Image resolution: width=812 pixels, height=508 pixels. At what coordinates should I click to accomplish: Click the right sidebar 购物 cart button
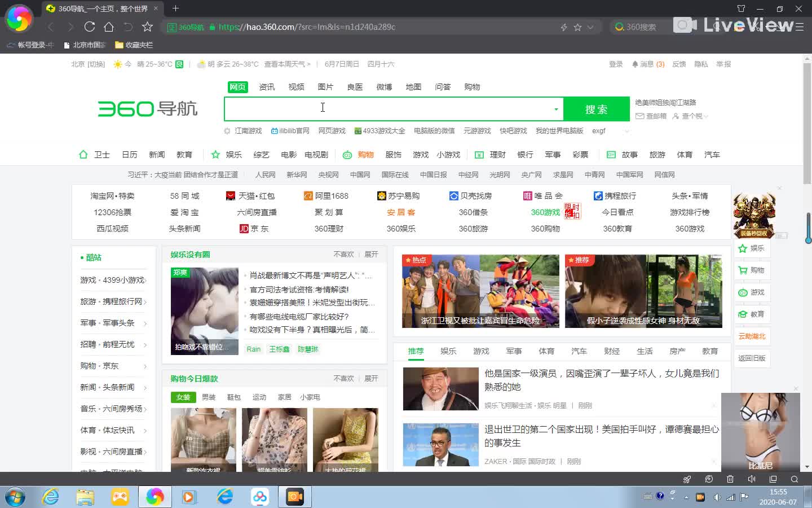coord(751,270)
